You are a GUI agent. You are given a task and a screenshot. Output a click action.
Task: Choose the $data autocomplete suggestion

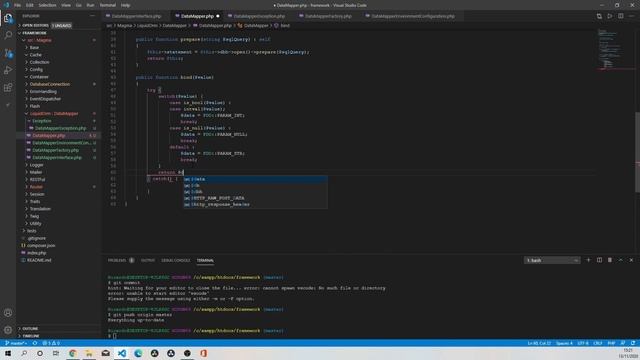(255, 179)
